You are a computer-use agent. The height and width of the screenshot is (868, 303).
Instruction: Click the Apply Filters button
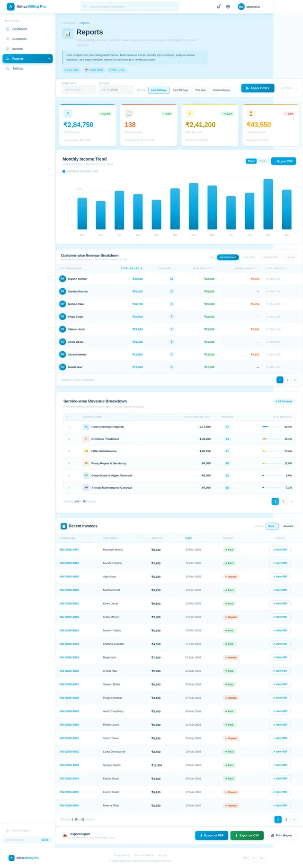258,88
